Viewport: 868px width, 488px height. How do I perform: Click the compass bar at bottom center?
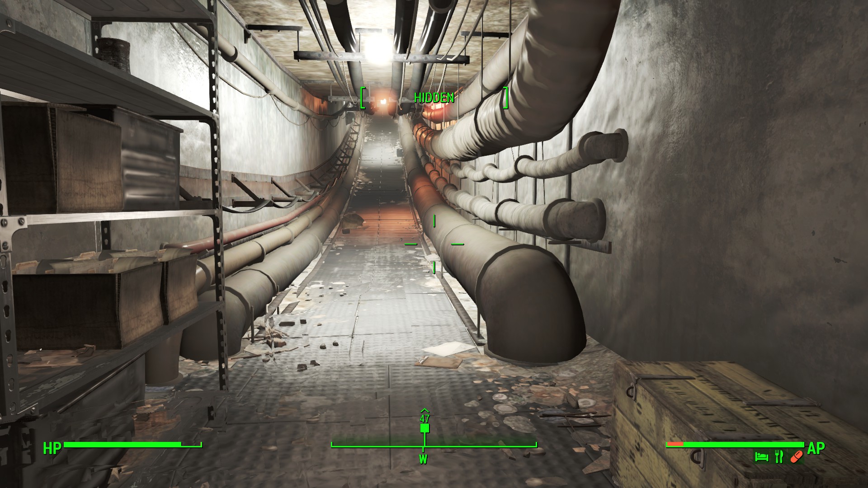434,445
